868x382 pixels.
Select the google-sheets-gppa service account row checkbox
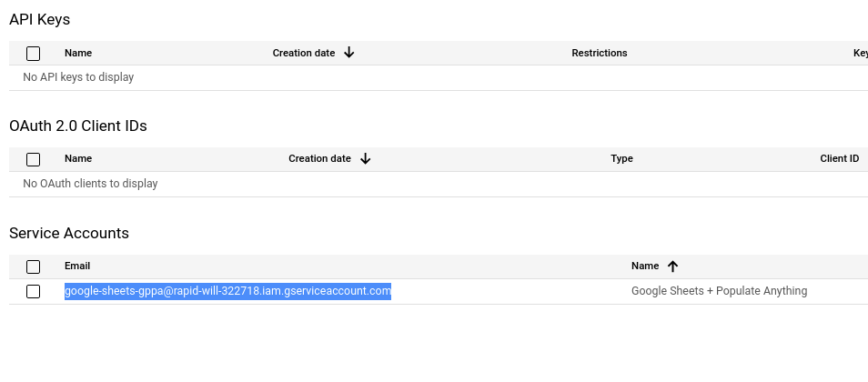coord(34,291)
